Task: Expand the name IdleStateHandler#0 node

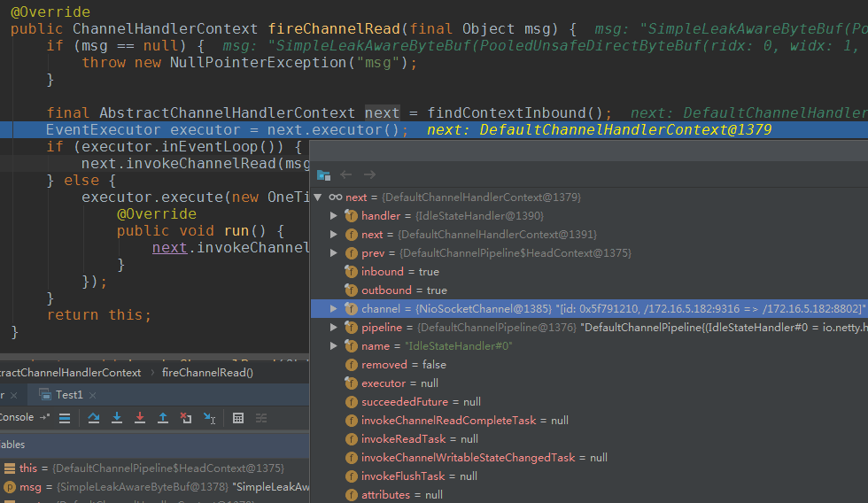Action: (333, 346)
